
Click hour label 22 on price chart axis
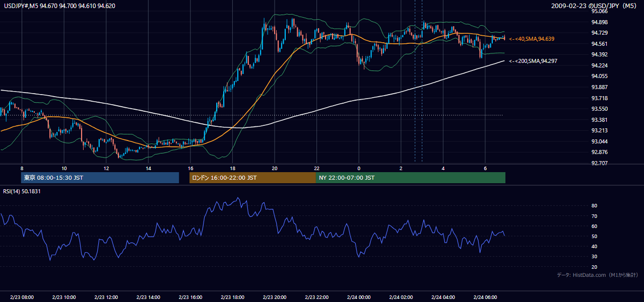tap(316, 168)
